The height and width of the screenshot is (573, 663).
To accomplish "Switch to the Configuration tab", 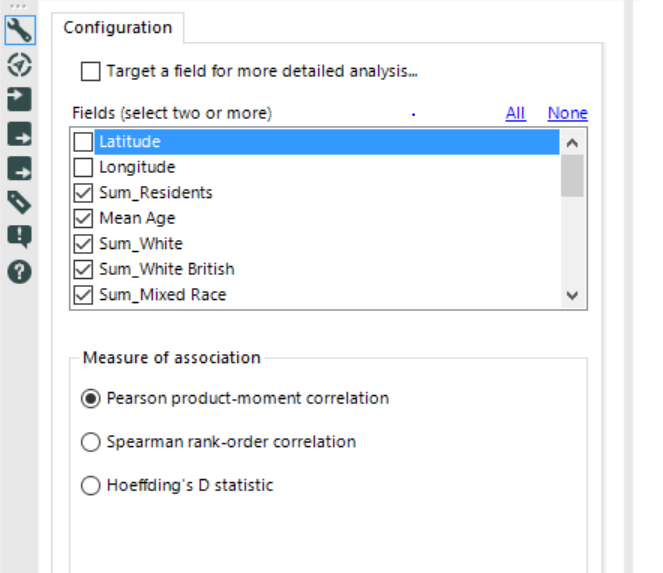I will (x=117, y=28).
